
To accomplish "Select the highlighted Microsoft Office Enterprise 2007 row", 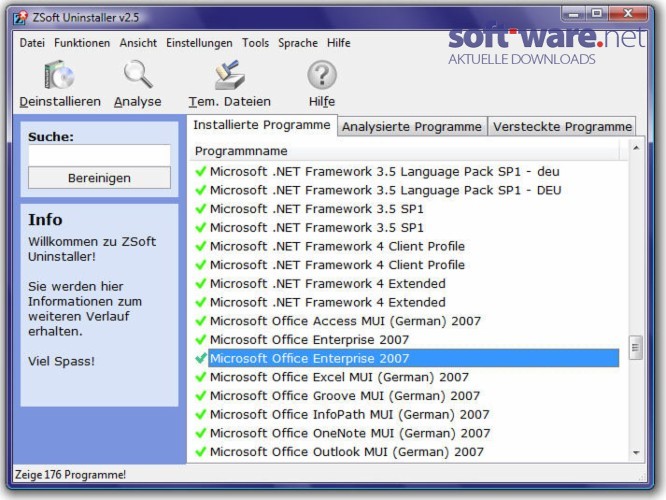I will pyautogui.click(x=413, y=359).
